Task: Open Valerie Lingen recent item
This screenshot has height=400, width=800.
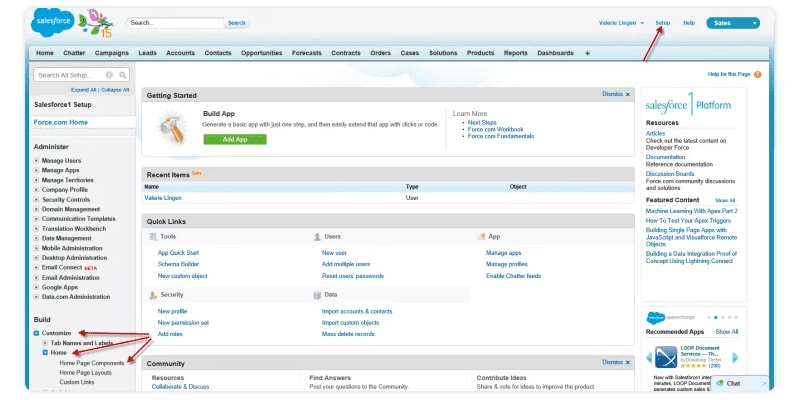Action: click(163, 198)
